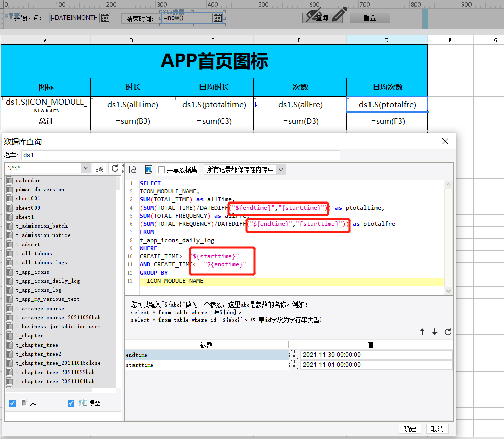504x439 pixels.
Task: Select t_business_jurisdiction_user table
Action: 58,326
